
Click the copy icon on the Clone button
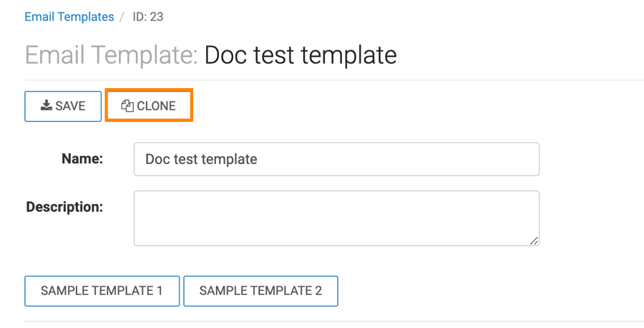(127, 106)
